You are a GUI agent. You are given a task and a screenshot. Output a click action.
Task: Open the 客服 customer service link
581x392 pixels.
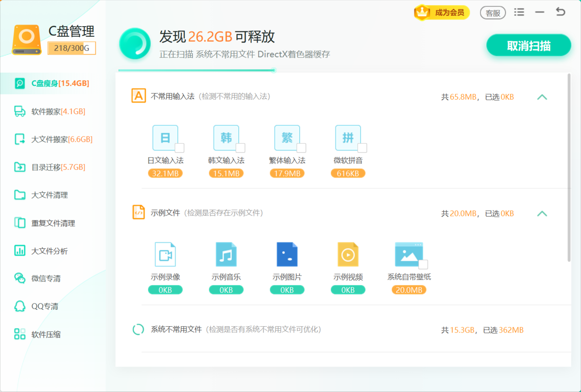[492, 12]
